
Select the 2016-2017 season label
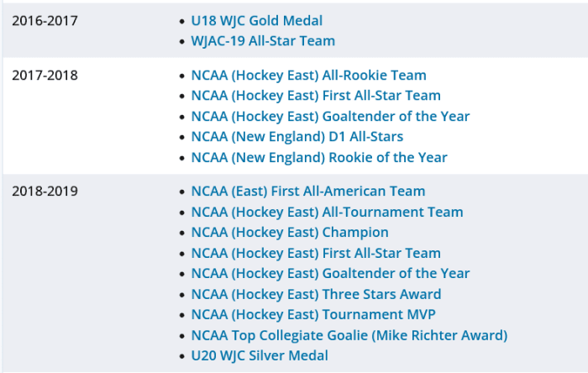click(45, 21)
